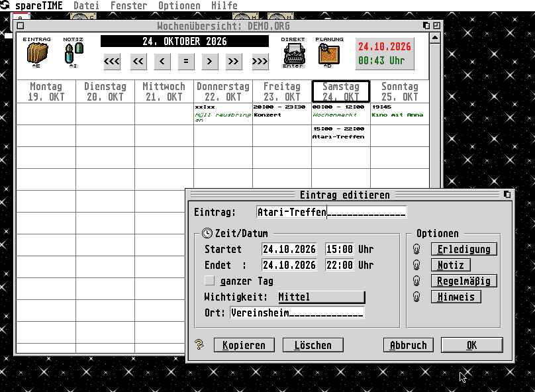Click the light bulb beside Hinweis

(416, 297)
